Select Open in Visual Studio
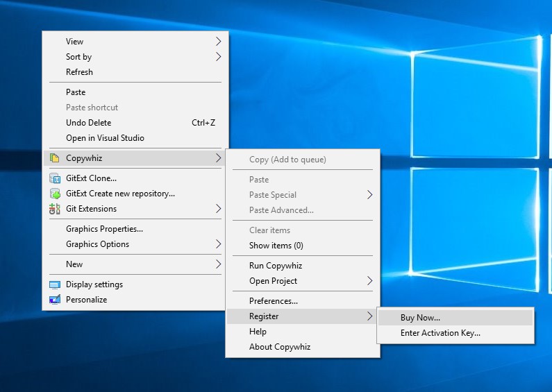Image resolution: width=552 pixels, height=392 pixels. point(135,138)
